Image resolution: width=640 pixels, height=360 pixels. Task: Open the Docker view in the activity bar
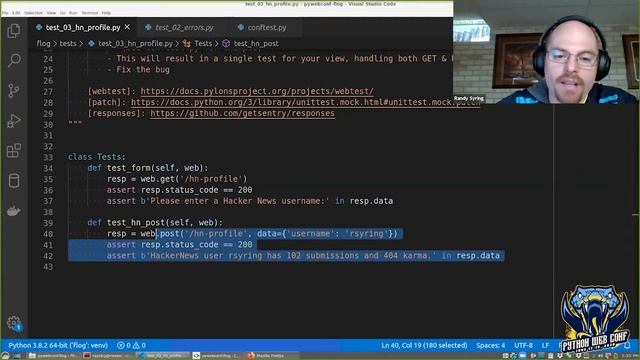[x=14, y=211]
